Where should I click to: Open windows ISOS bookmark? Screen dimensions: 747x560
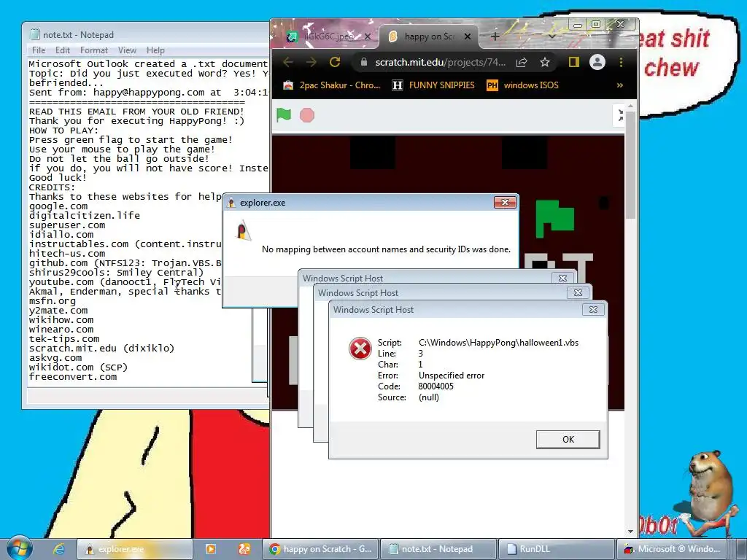pos(522,85)
